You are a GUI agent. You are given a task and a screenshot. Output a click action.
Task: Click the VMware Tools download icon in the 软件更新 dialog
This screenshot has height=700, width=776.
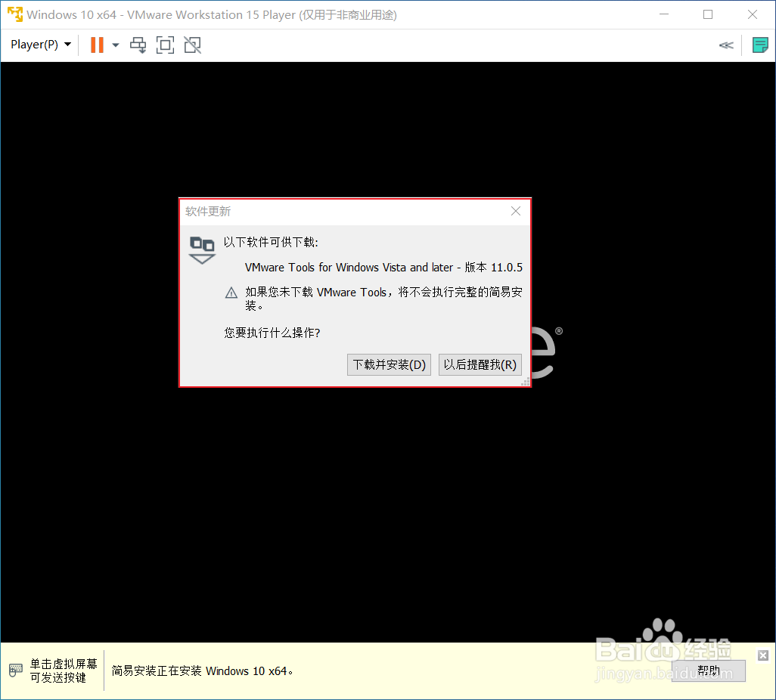(202, 249)
